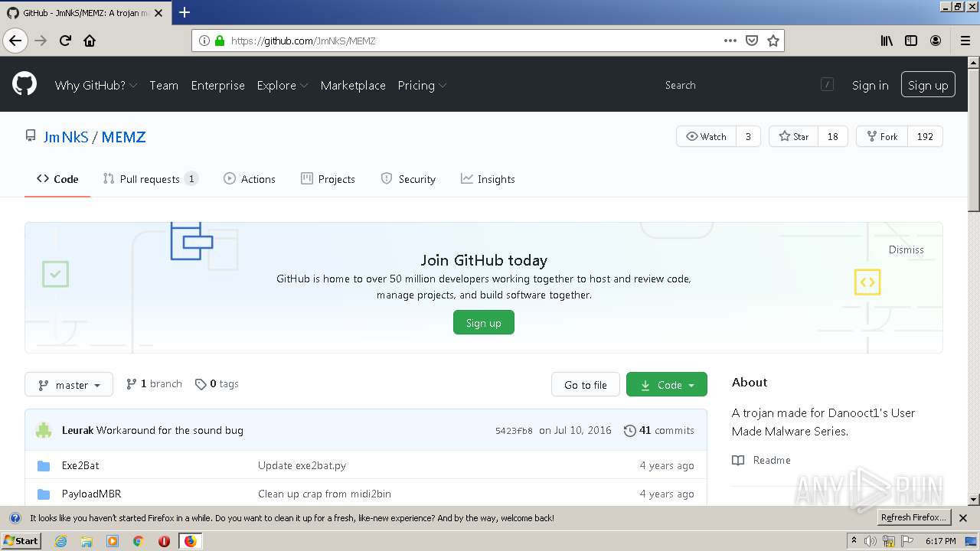This screenshot has width=980, height=551.
Task: View the 1 branch link
Action: click(x=154, y=384)
